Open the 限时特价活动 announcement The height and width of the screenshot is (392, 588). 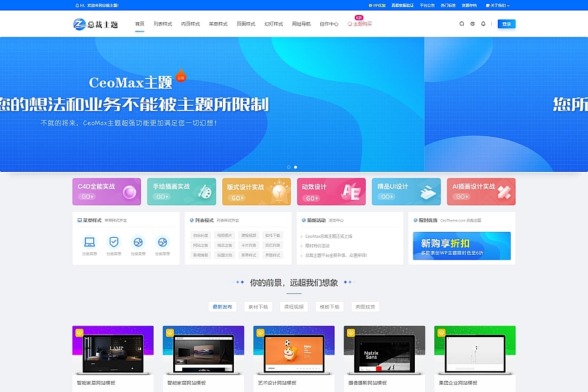click(318, 246)
